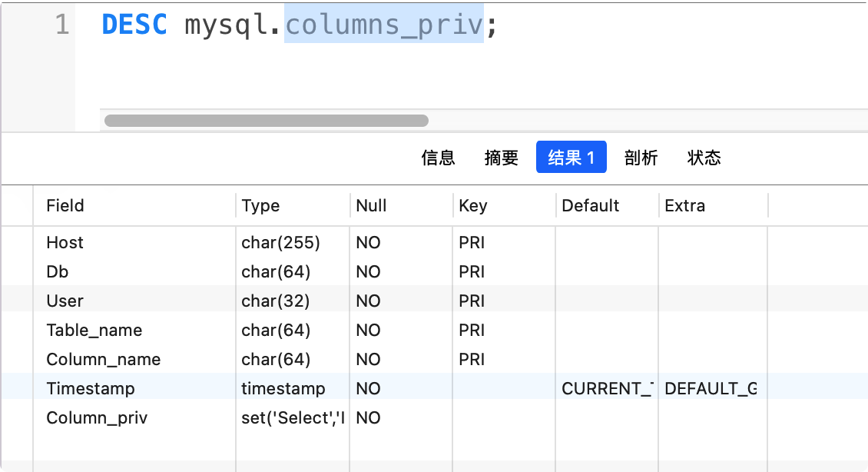868x472 pixels.
Task: Switch to the 信息 tab
Action: click(439, 157)
